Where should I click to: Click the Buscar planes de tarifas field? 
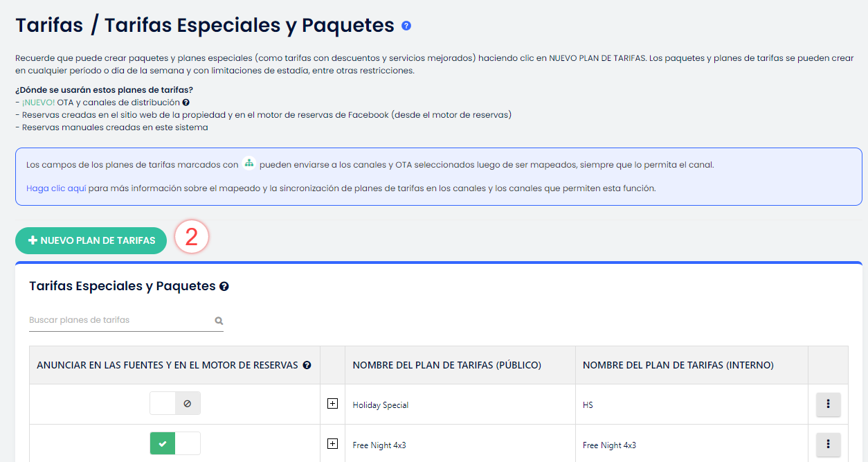[118, 320]
